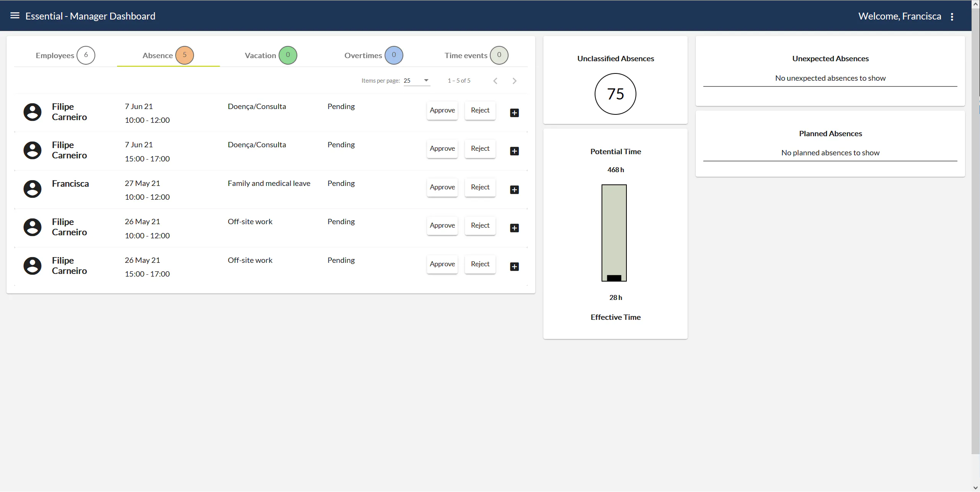Open the Vacation tab

point(271,55)
